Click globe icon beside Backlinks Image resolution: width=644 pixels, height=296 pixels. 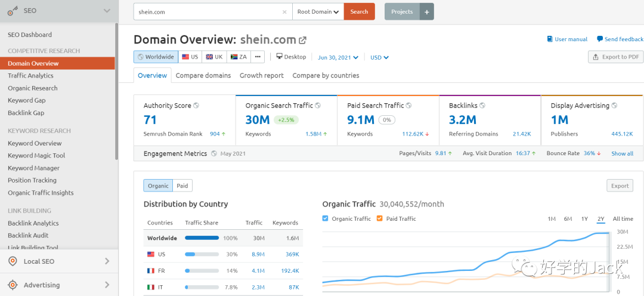pyautogui.click(x=482, y=106)
